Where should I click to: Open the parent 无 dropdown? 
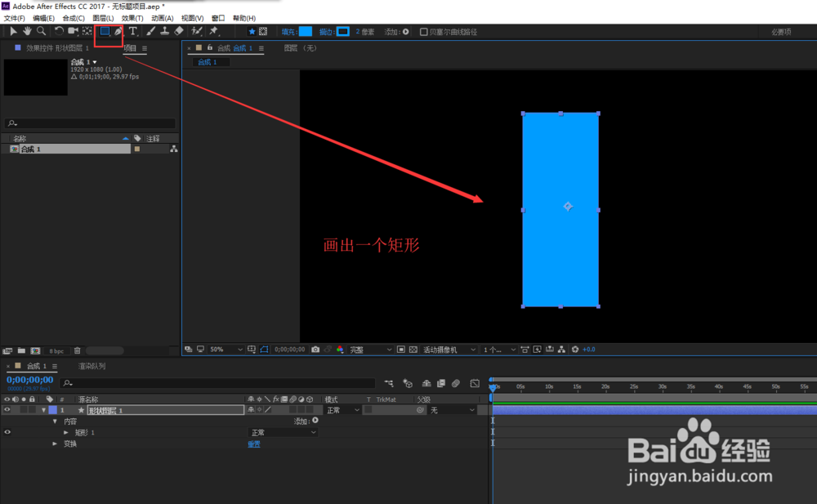pos(452,410)
